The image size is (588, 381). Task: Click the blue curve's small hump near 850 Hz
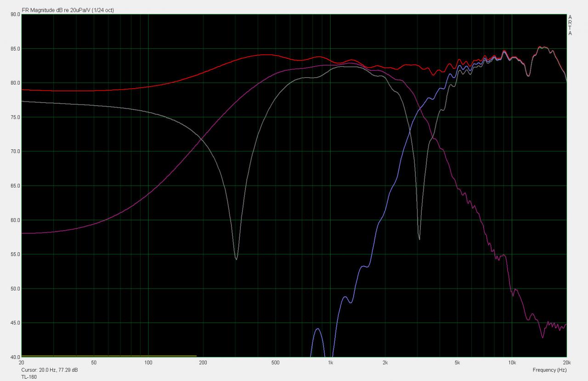[x=317, y=329]
